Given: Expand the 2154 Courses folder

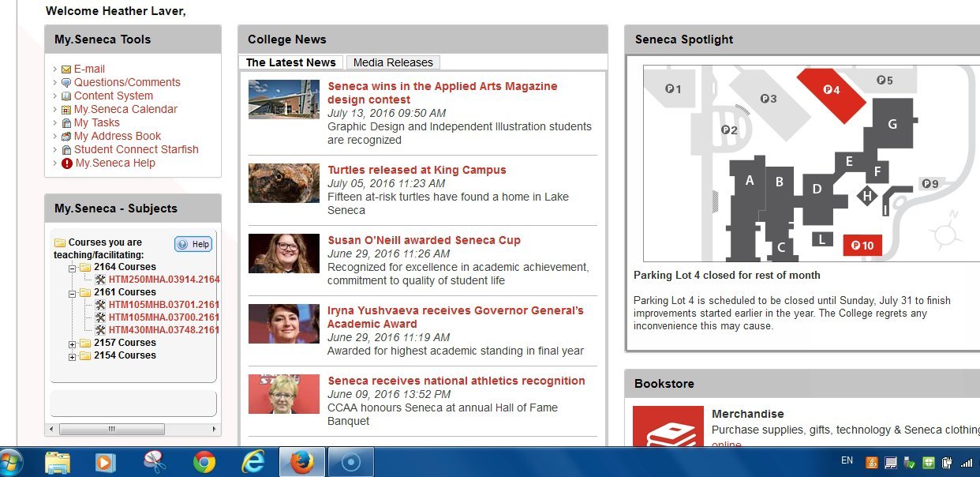Looking at the screenshot, I should click(72, 355).
